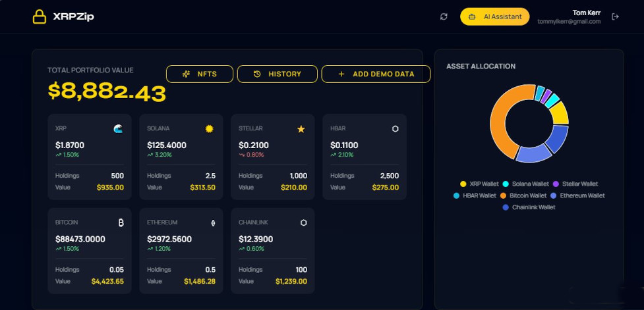
Task: Click the Solana value $313.50
Action: point(203,188)
